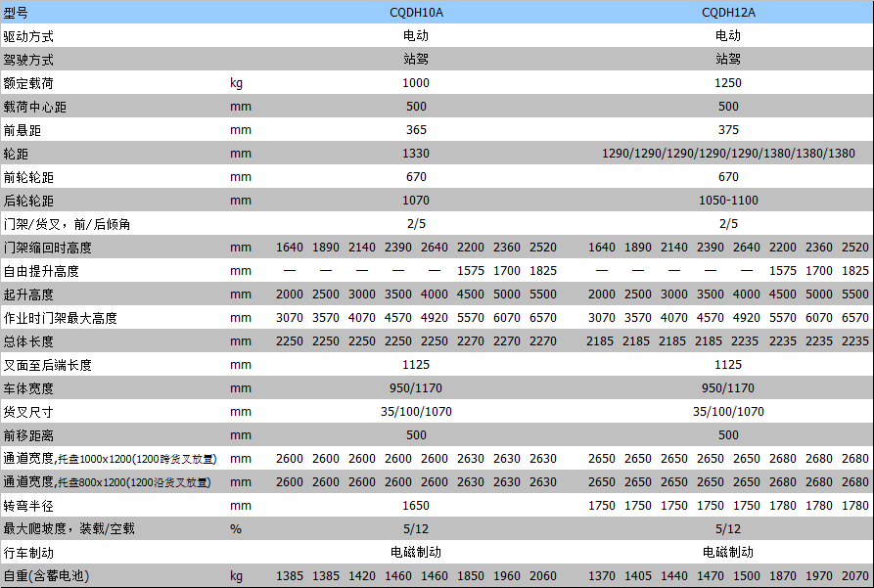Click the 额定载荷 row label

(x=28, y=82)
